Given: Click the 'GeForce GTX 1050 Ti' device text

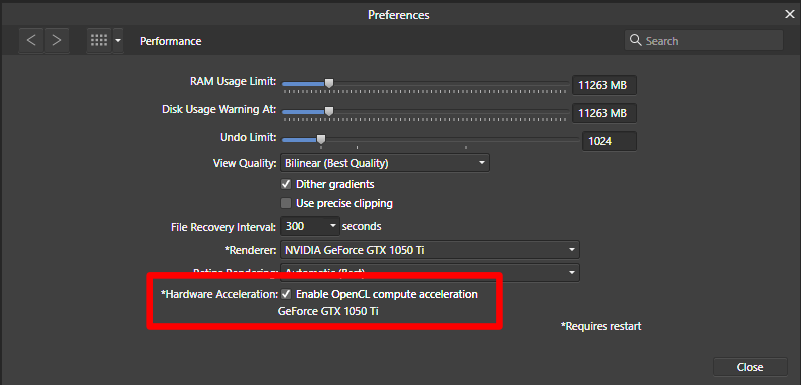Looking at the screenshot, I should point(328,311).
